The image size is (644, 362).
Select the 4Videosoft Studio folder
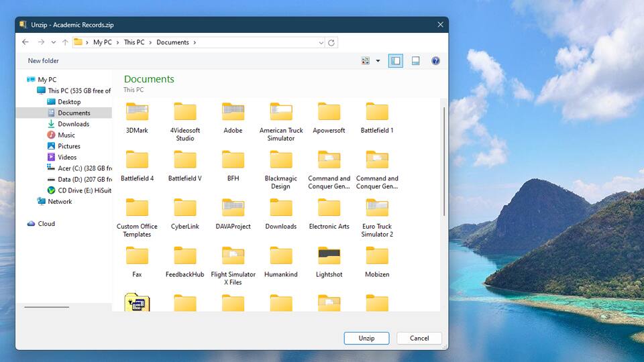click(185, 122)
